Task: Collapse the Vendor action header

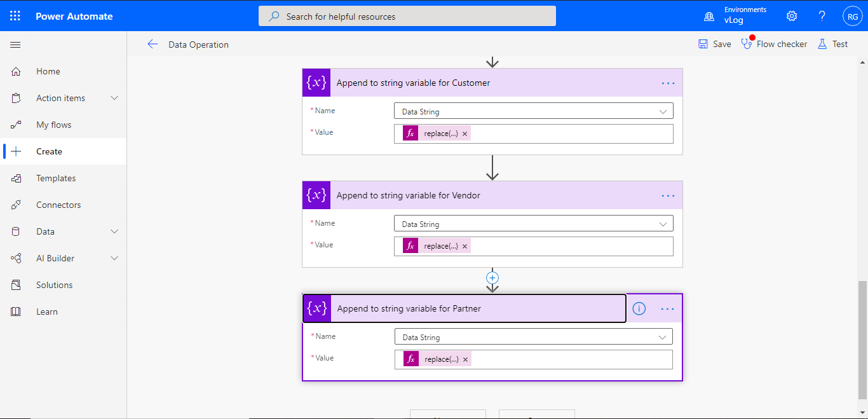Action: click(x=492, y=195)
